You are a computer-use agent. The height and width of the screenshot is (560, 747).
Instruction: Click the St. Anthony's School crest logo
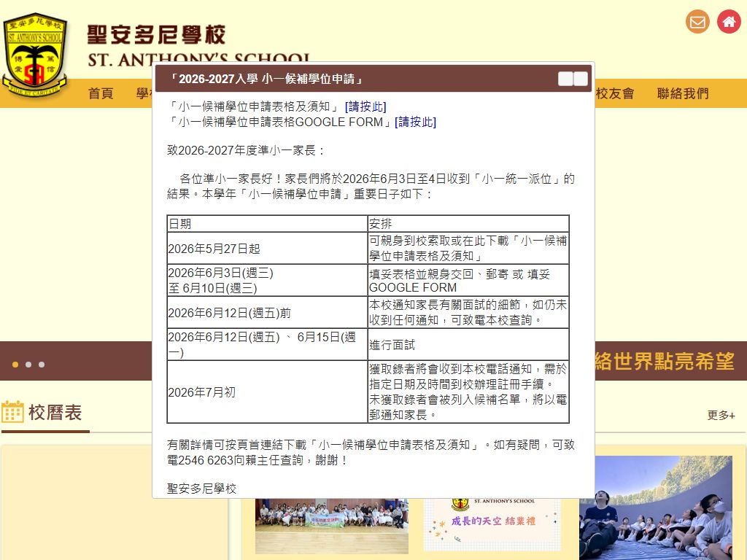(34, 55)
